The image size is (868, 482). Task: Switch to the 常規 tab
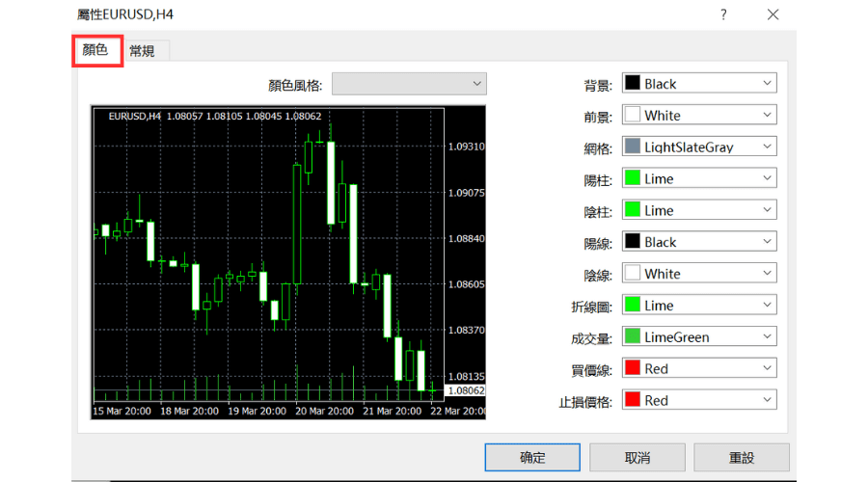(x=142, y=51)
